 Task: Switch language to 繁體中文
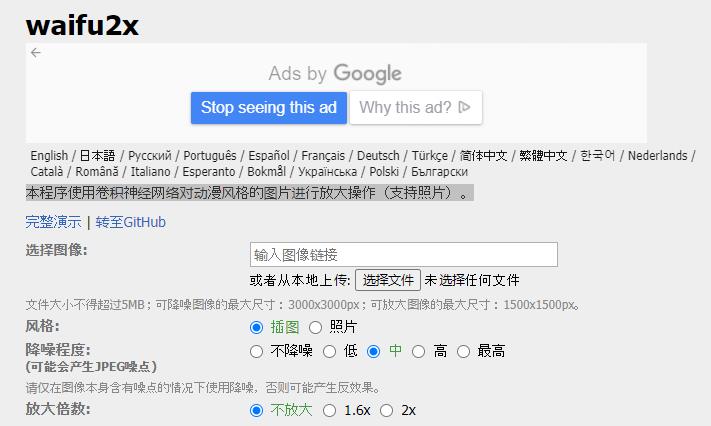(543, 156)
